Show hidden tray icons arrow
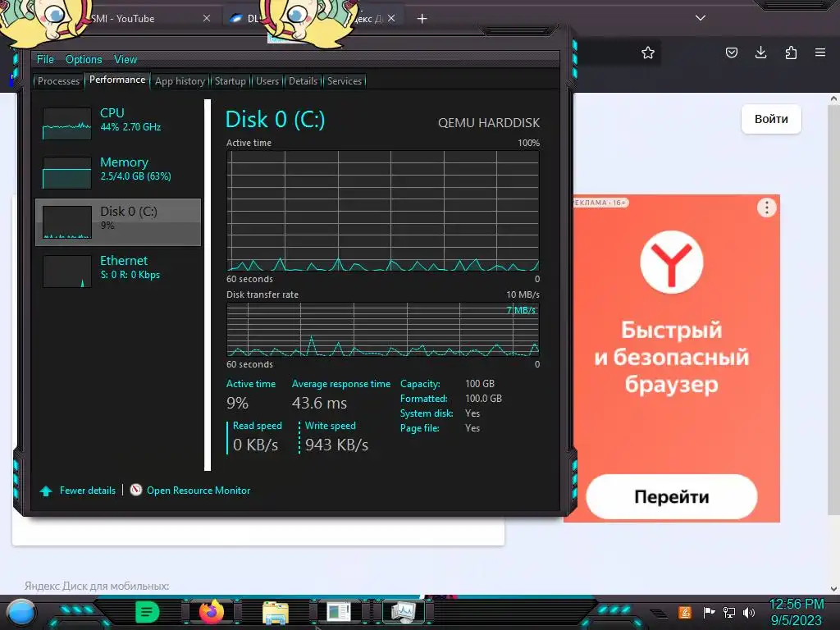Viewport: 840px width, 630px height. point(659,613)
